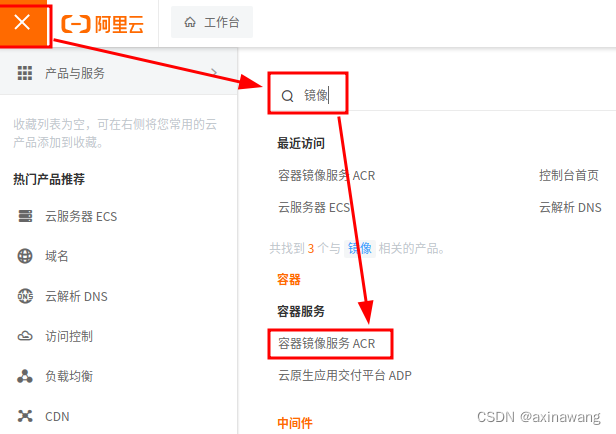The width and height of the screenshot is (616, 434).
Task: Click the DNS icon in sidebar
Action: [x=25, y=296]
